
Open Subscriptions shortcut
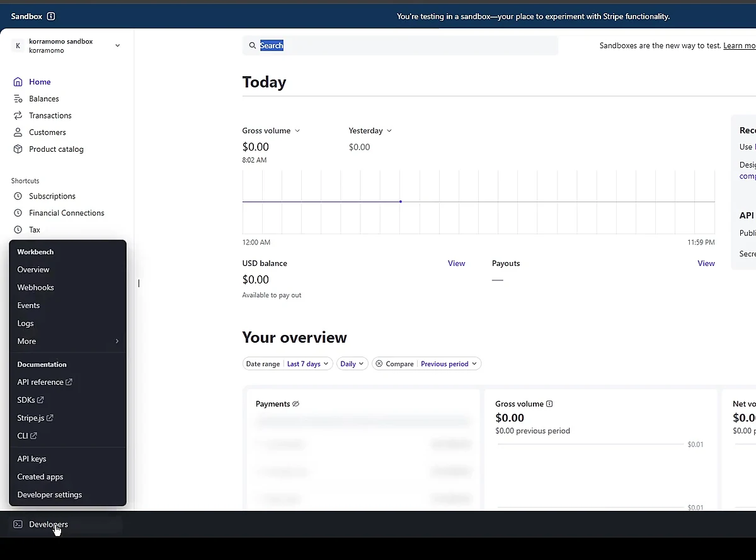point(52,196)
